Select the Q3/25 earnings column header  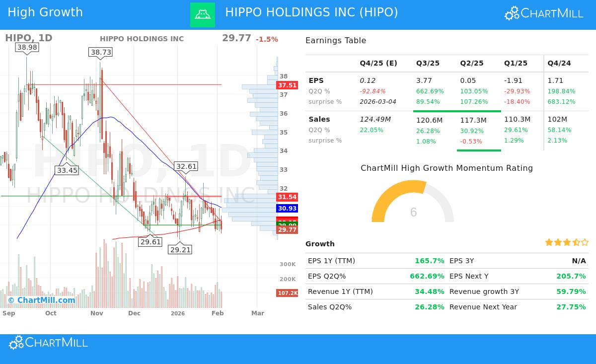click(x=428, y=63)
